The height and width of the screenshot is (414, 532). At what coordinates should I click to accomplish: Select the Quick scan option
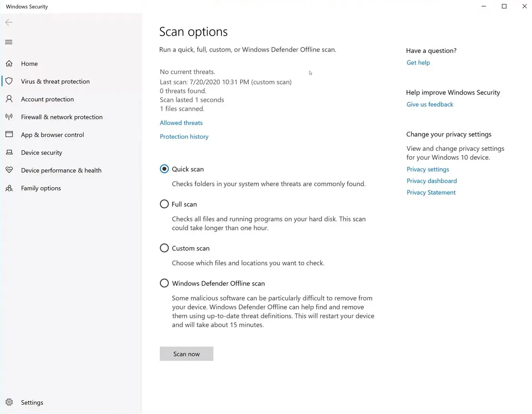pyautogui.click(x=164, y=169)
